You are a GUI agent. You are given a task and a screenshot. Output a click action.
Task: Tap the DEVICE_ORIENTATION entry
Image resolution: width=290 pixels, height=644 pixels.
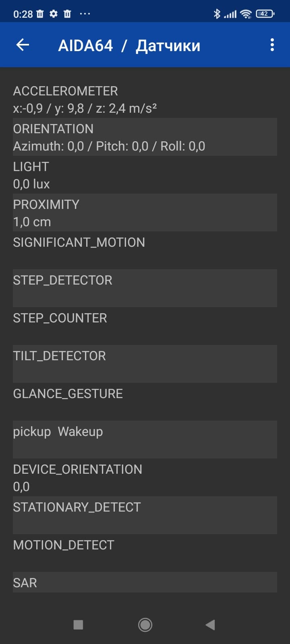pos(145,477)
